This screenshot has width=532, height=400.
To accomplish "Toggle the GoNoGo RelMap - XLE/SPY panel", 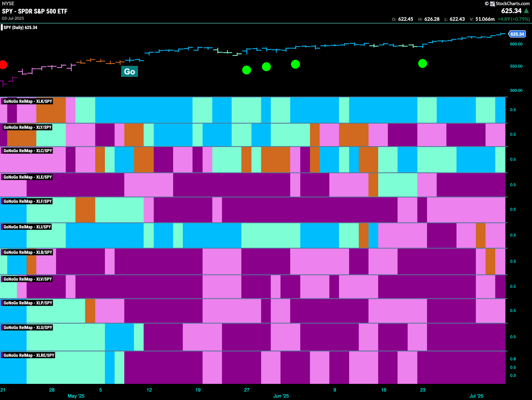I will [x=27, y=177].
